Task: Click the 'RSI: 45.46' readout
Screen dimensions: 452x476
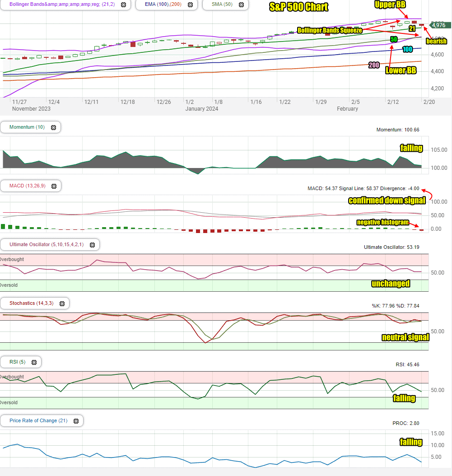Action: pyautogui.click(x=407, y=364)
